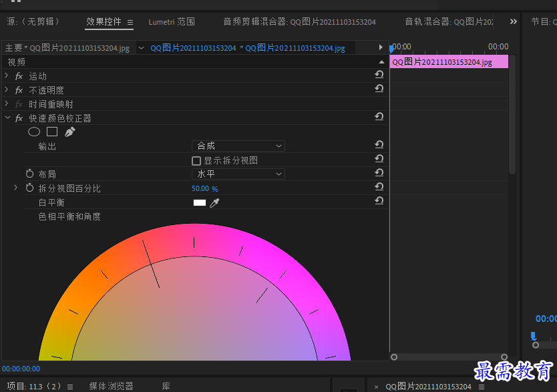Open the 库 tab
Viewport: 557px width, 392px height.
tap(166, 386)
